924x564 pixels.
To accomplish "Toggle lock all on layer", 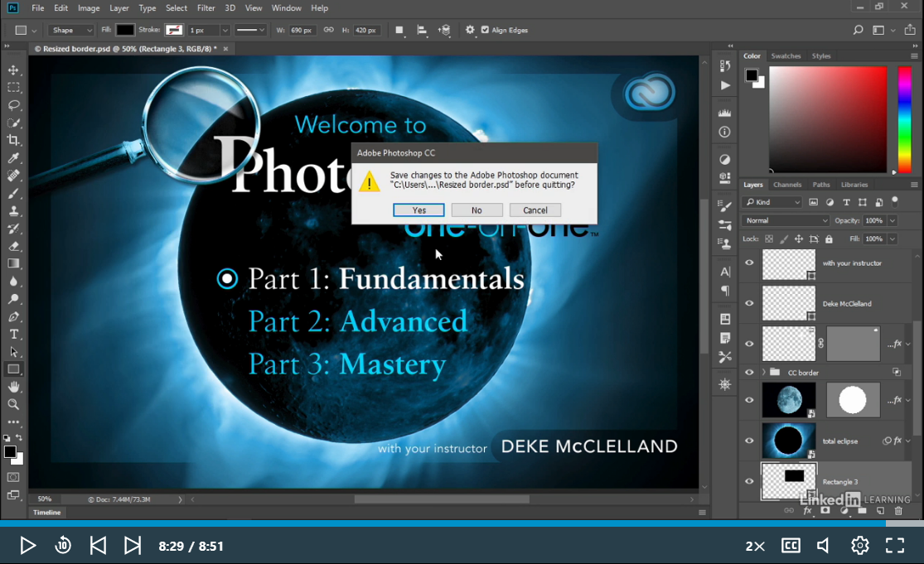I will point(830,239).
